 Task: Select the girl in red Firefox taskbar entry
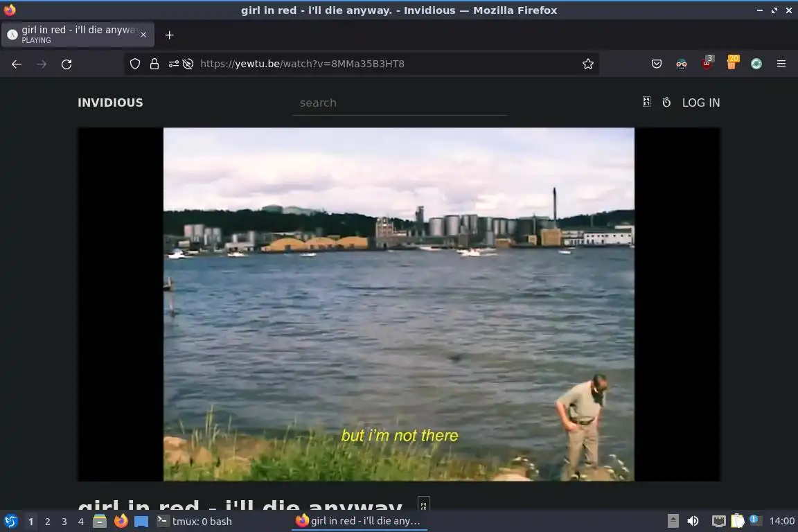click(359, 521)
